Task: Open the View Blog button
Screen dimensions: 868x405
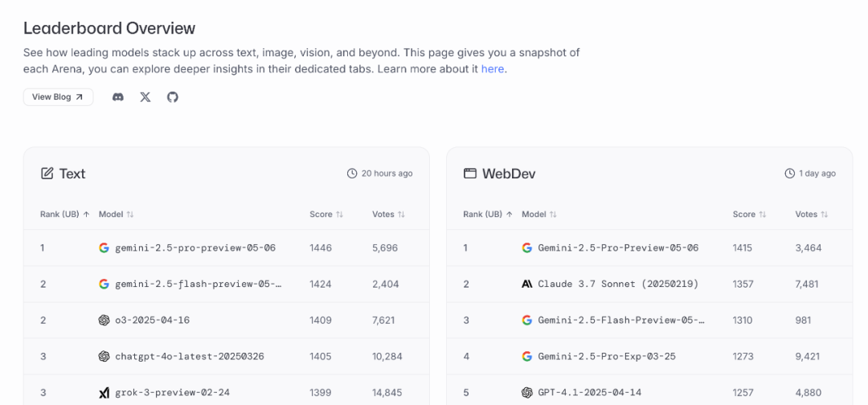Action: (58, 96)
